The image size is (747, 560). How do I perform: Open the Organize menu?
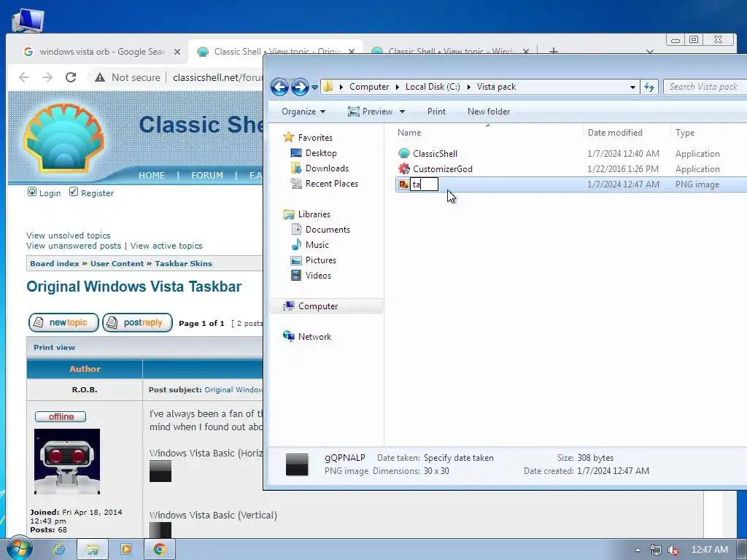303,112
